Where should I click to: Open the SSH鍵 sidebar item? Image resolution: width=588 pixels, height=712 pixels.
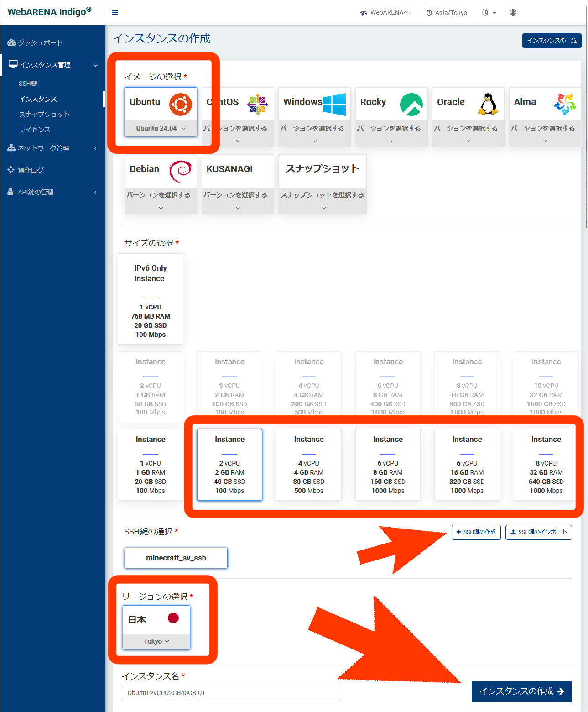pyautogui.click(x=28, y=84)
